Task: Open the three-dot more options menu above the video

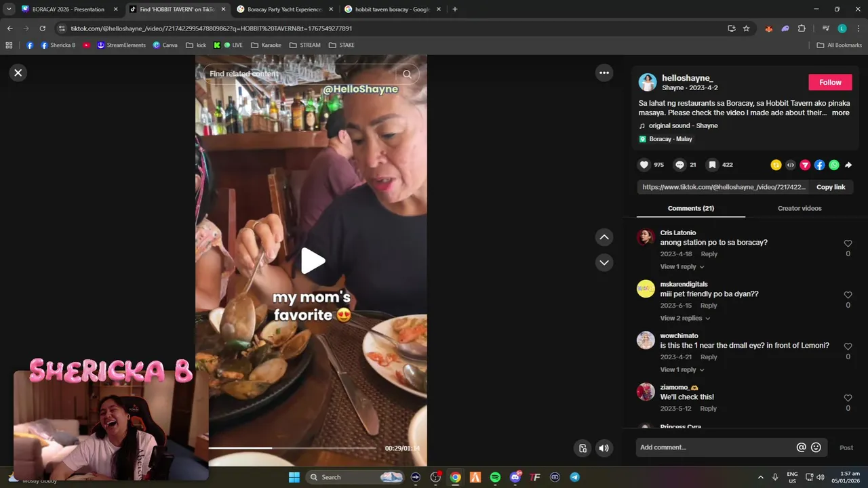Action: [x=604, y=73]
